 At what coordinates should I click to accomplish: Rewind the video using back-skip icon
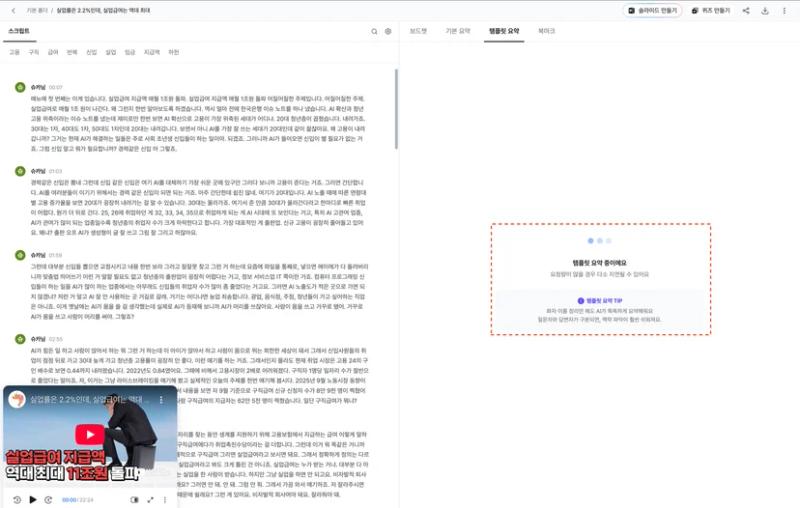click(x=17, y=500)
